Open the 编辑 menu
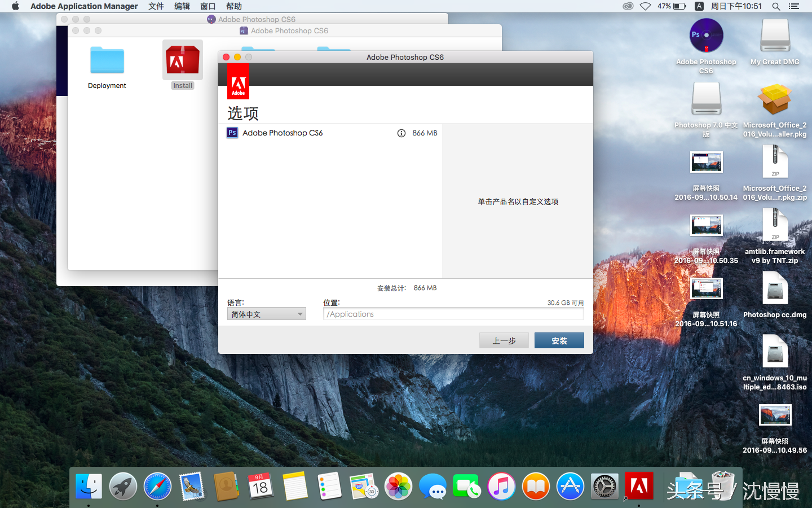This screenshot has height=508, width=812. point(182,6)
